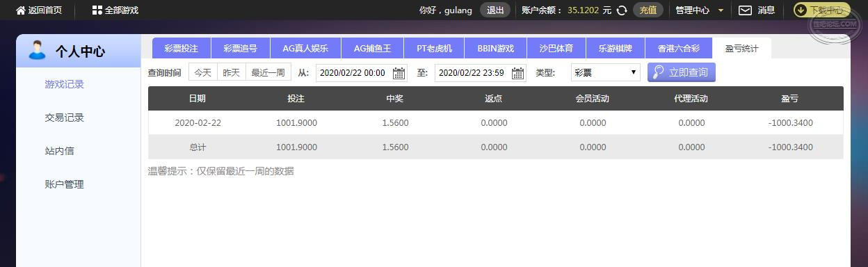Open the 消息 envelope icon
Viewport: 868px width, 267px height.
coord(745,10)
